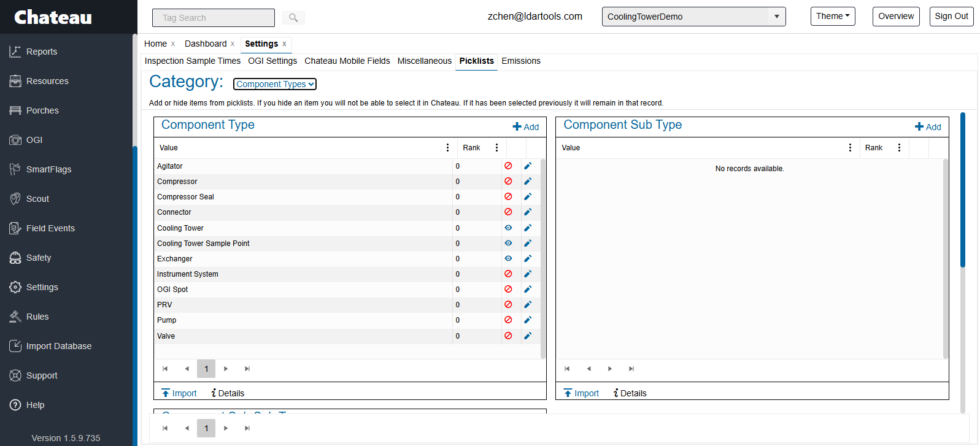The image size is (980, 446).
Task: Open the Chateau Mobile Fields tab
Action: pos(347,61)
